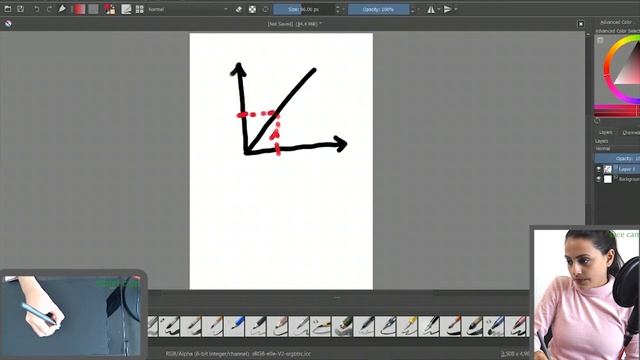The height and width of the screenshot is (360, 640).
Task: Redo the undone stroke
Action: pyautogui.click(x=49, y=9)
